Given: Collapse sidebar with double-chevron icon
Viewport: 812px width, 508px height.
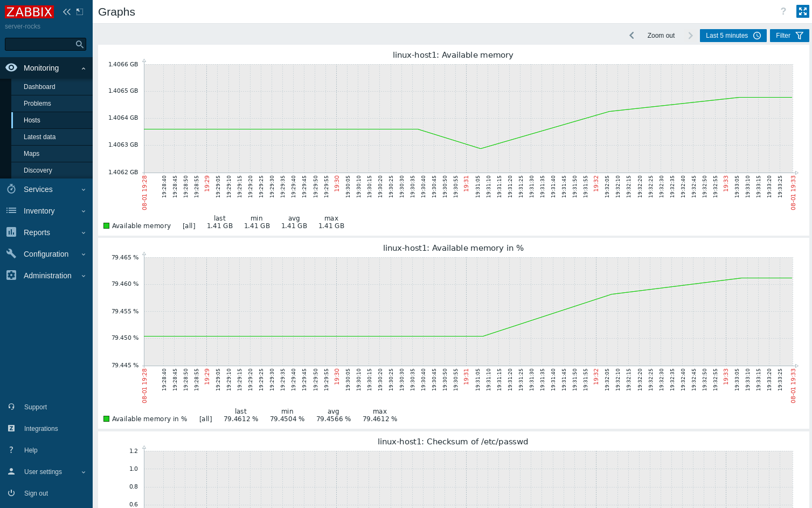Looking at the screenshot, I should coord(67,12).
